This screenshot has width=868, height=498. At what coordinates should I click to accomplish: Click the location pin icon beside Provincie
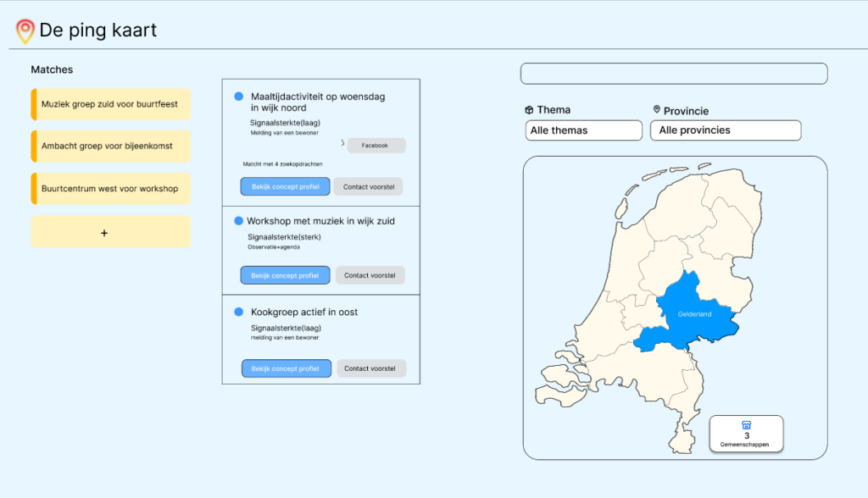[656, 110]
